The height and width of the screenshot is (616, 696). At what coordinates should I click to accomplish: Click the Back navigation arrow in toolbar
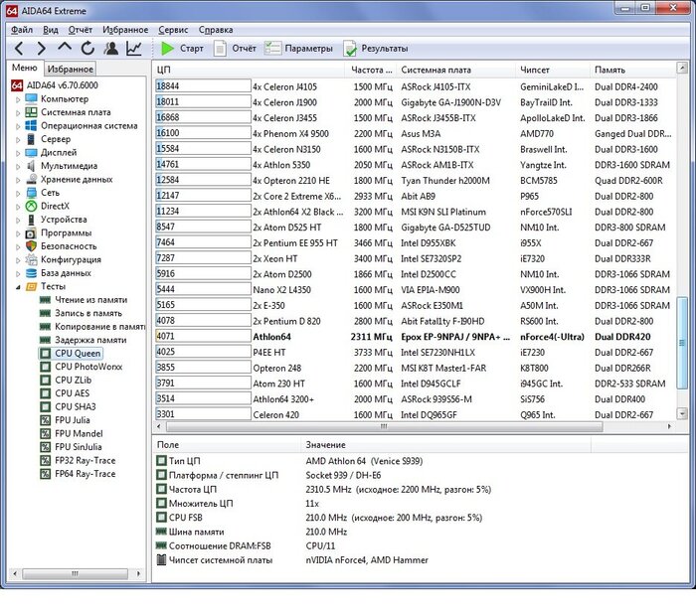click(18, 48)
